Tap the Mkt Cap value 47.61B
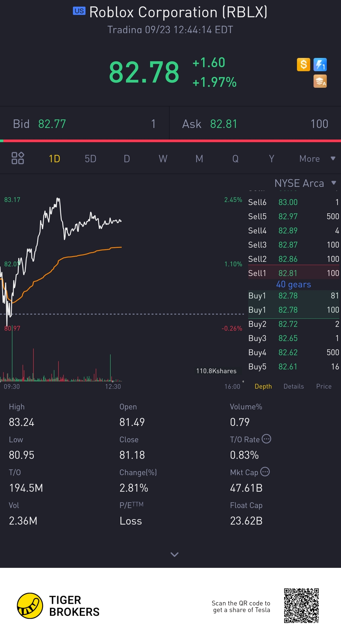This screenshot has width=341, height=644. [246, 488]
